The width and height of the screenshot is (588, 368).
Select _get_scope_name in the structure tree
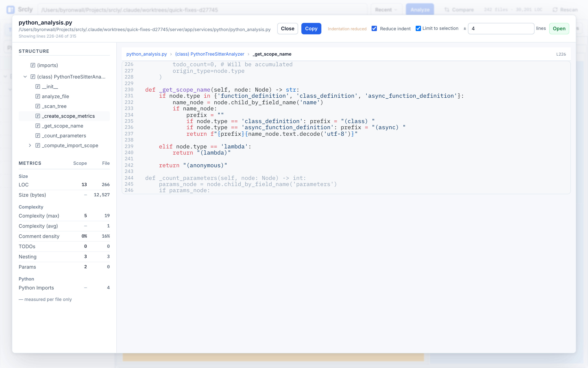62,126
